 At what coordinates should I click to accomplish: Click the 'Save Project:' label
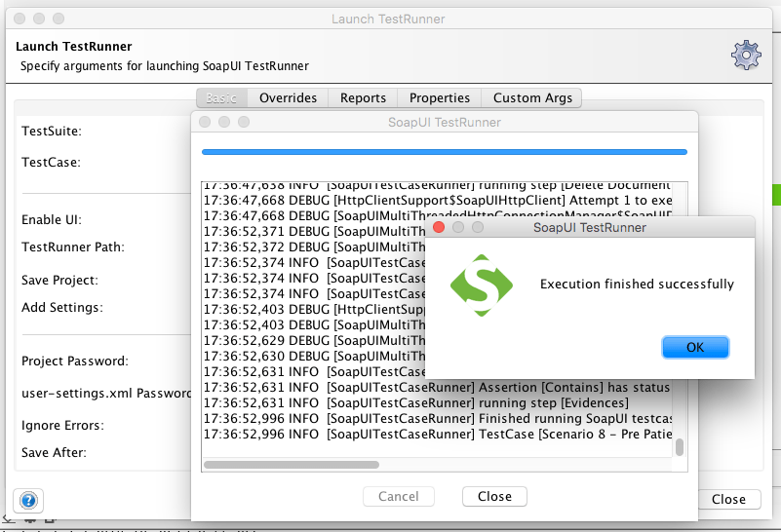tap(59, 281)
